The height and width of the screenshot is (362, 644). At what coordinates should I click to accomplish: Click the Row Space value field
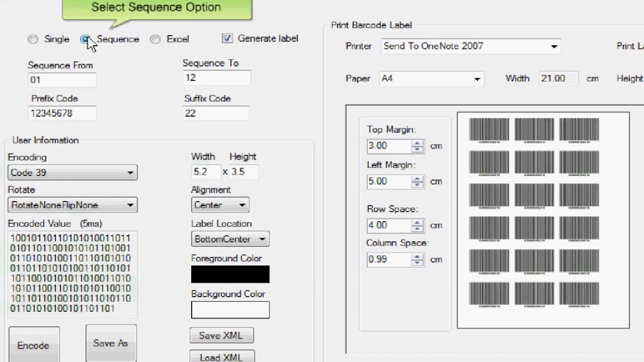[389, 225]
